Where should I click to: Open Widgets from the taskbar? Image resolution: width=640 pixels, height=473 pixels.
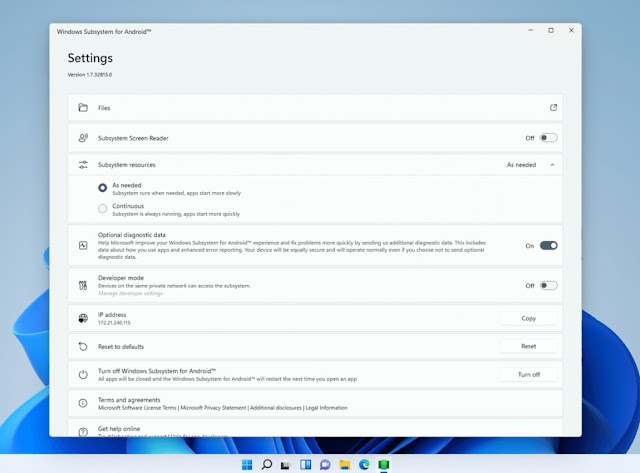click(305, 464)
